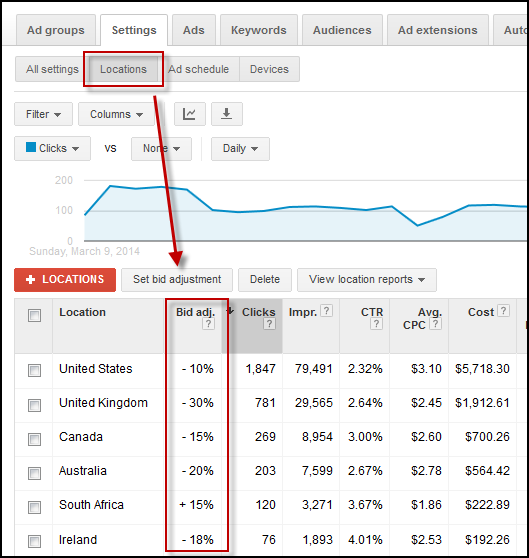This screenshot has height=558, width=529.
Task: Click the download report icon
Action: (227, 114)
